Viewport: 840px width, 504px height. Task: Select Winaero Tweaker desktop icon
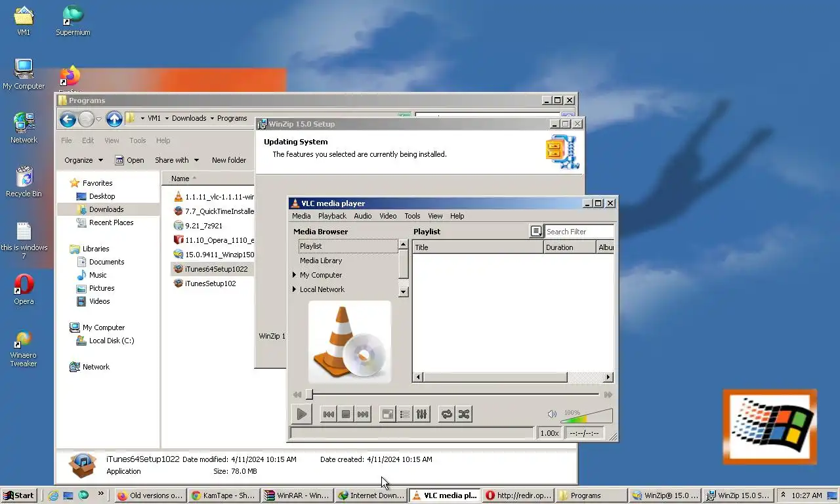point(24,350)
